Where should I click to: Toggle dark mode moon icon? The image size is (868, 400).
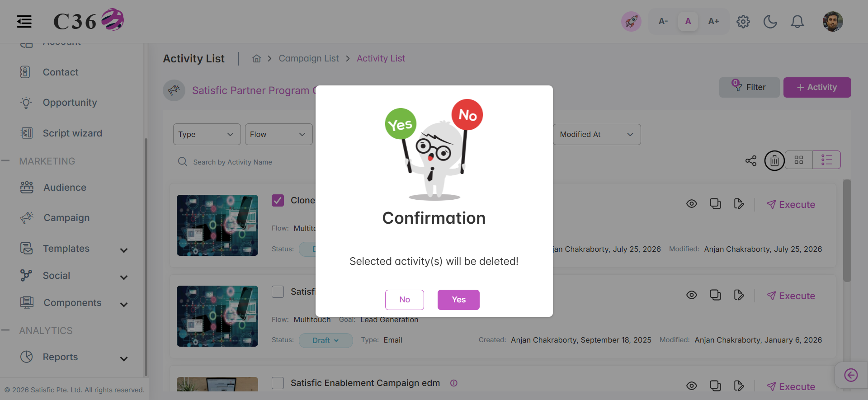[x=770, y=21]
